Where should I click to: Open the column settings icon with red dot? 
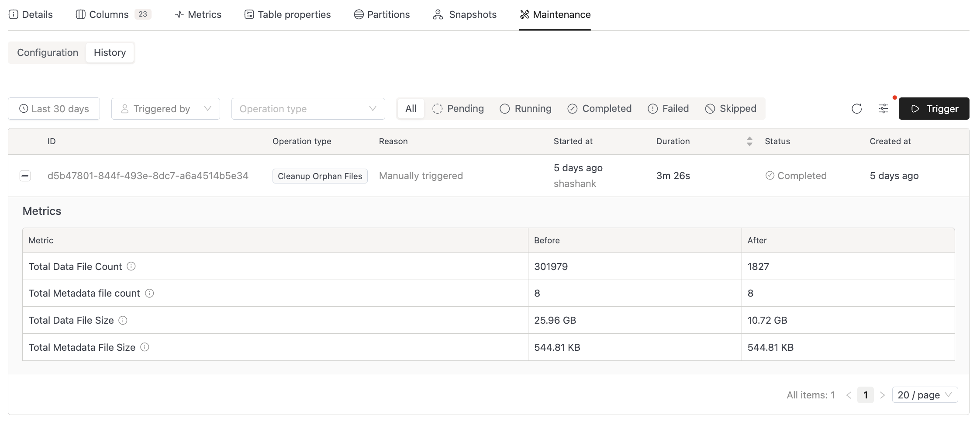[x=883, y=108]
